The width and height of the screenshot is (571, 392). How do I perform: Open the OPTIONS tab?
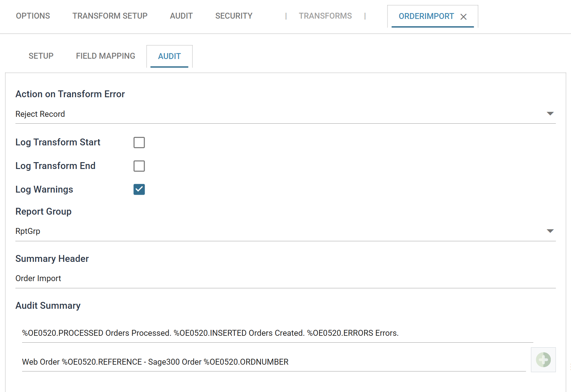coord(33,16)
